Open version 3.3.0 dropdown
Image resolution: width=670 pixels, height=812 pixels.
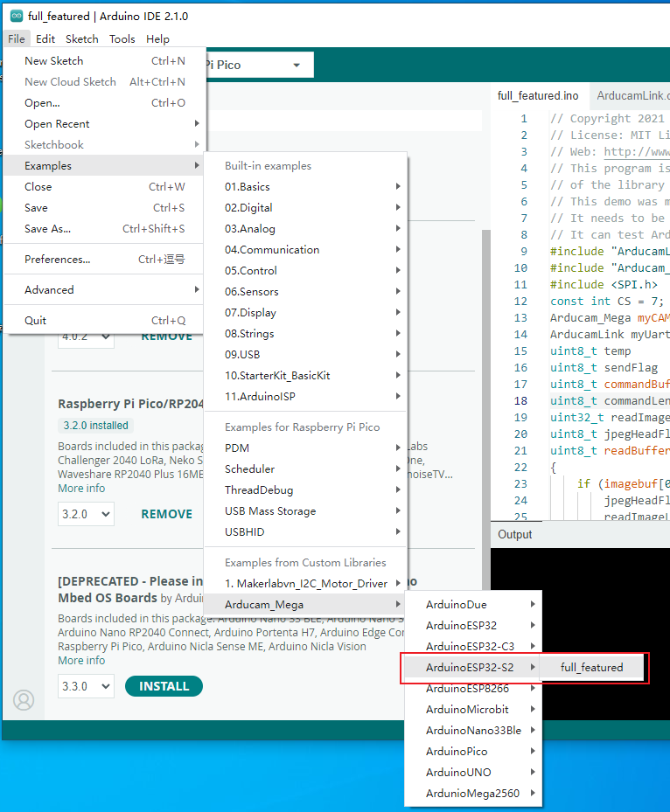point(86,686)
